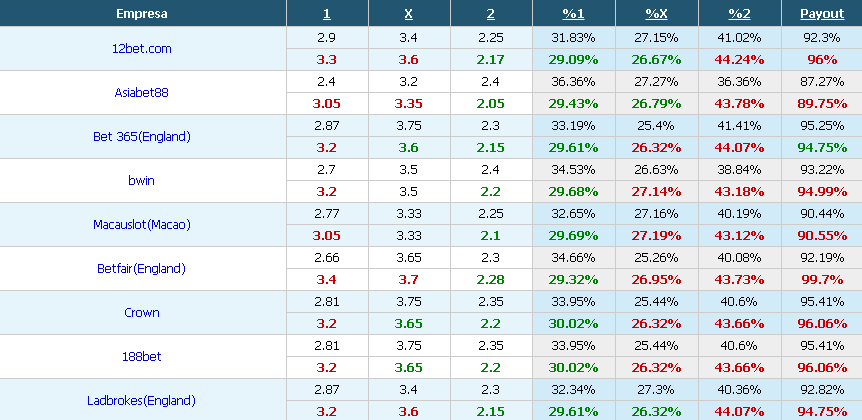862x420 pixels.
Task: Sort by the 2 column header
Action: click(x=490, y=14)
